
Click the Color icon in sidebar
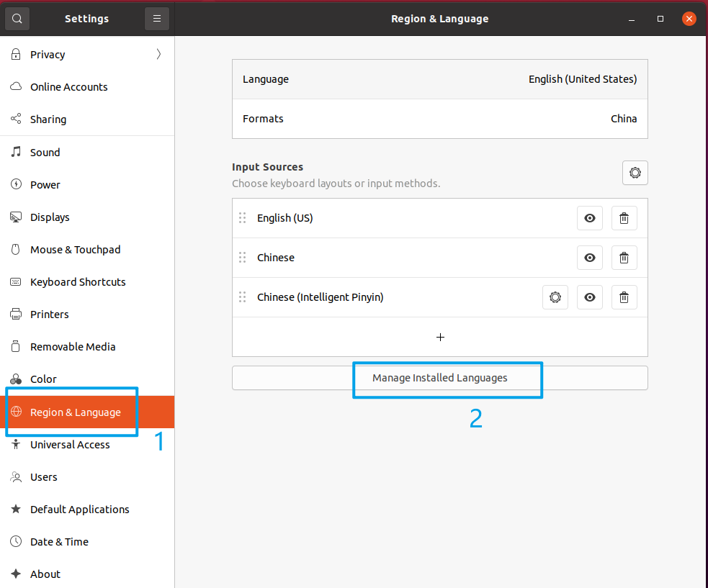pos(16,379)
